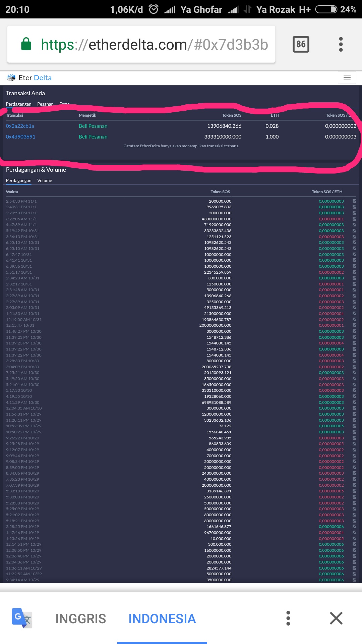Viewport: 362px width, 644px height.
Task: Click the 0,028 ETH value
Action: click(272, 126)
